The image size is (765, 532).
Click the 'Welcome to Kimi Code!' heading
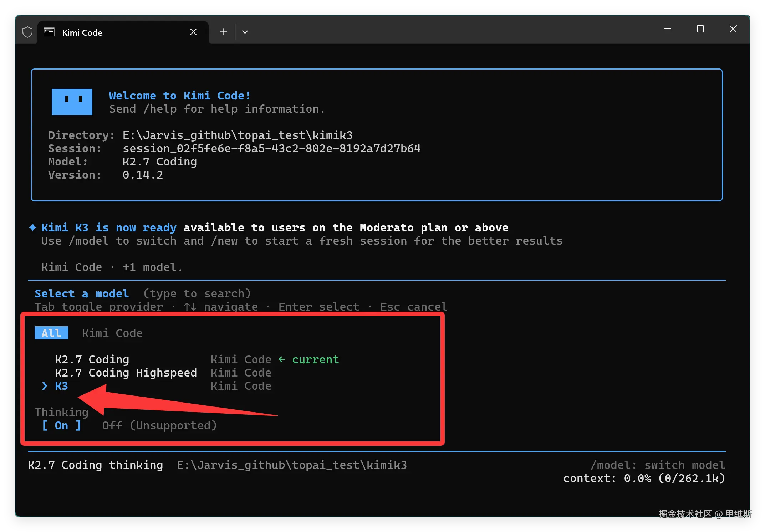(x=180, y=96)
